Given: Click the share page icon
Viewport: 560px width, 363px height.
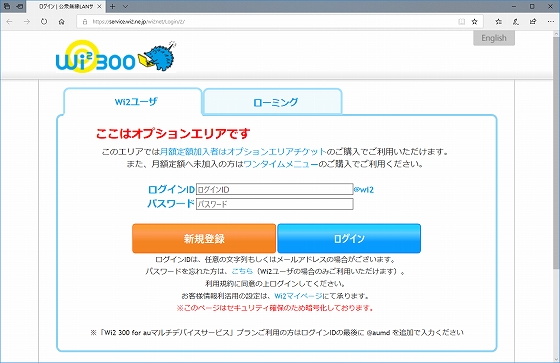Looking at the screenshot, I should 533,21.
